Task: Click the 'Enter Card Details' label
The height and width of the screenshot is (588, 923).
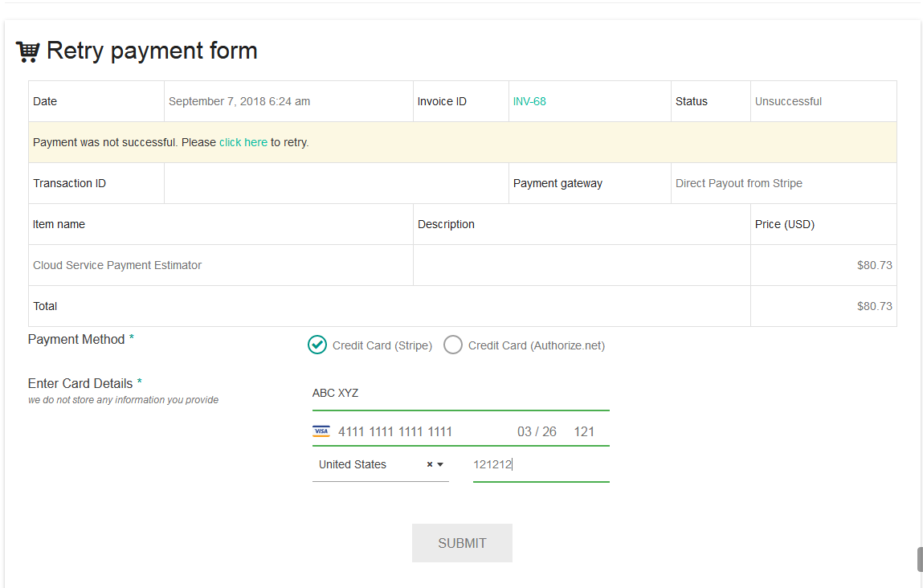Action: (x=80, y=383)
